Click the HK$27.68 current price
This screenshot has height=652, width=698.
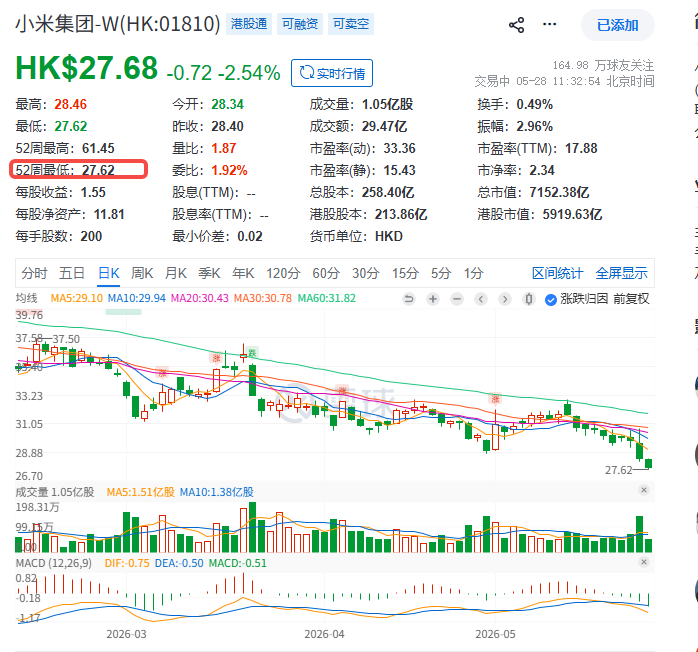coord(87,68)
